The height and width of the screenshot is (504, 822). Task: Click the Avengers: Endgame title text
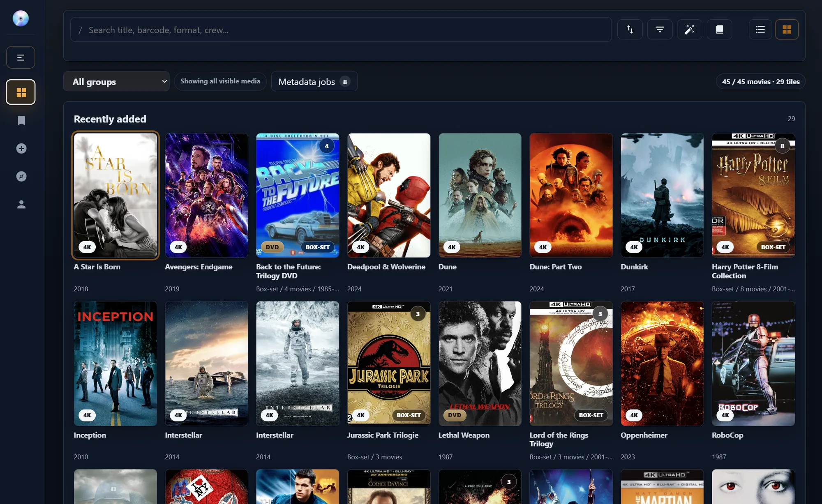point(199,267)
